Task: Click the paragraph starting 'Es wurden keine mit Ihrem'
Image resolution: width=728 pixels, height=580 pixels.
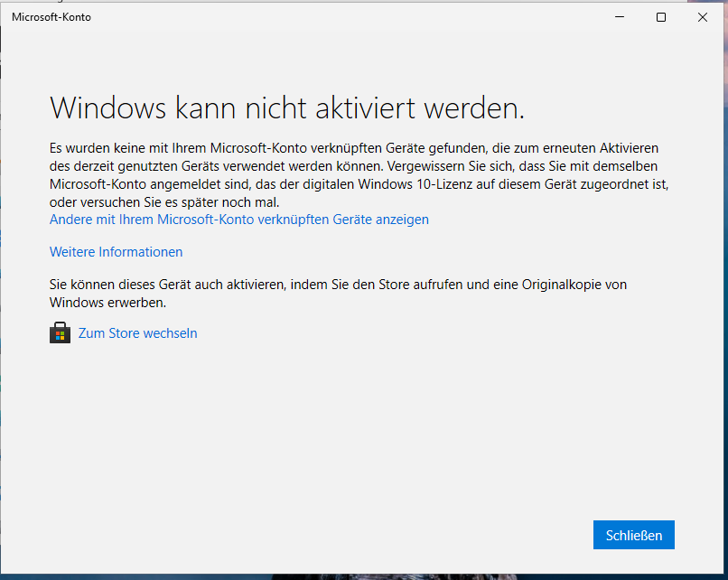Action: 359,175
